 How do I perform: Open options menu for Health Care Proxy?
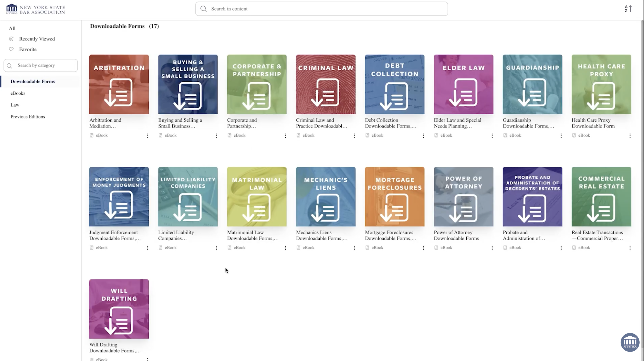click(x=630, y=136)
